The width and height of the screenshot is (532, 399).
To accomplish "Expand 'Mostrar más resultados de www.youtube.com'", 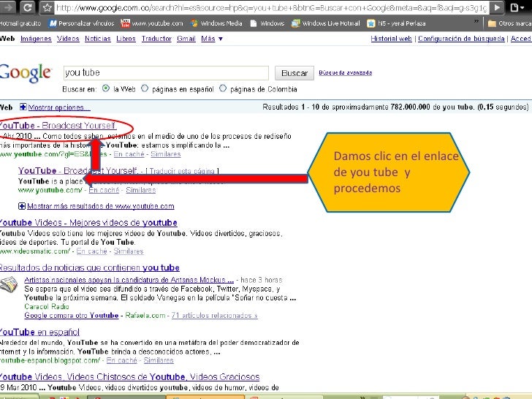I will (100, 206).
